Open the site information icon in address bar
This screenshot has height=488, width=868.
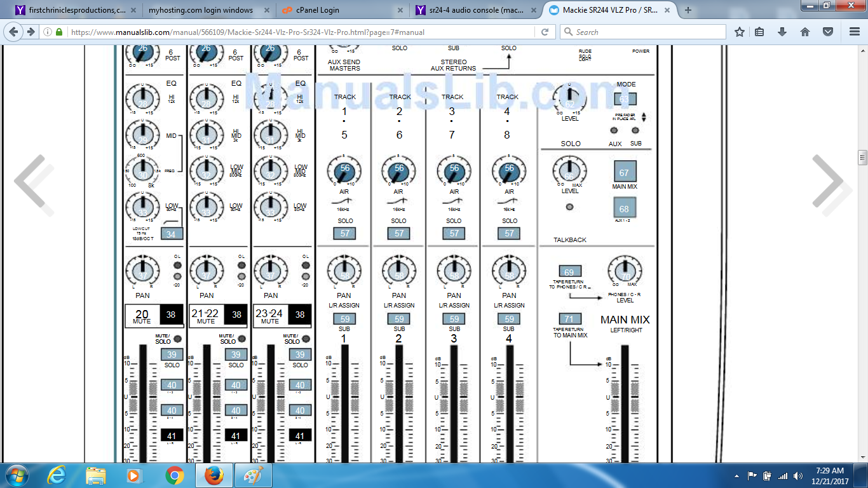tap(49, 32)
